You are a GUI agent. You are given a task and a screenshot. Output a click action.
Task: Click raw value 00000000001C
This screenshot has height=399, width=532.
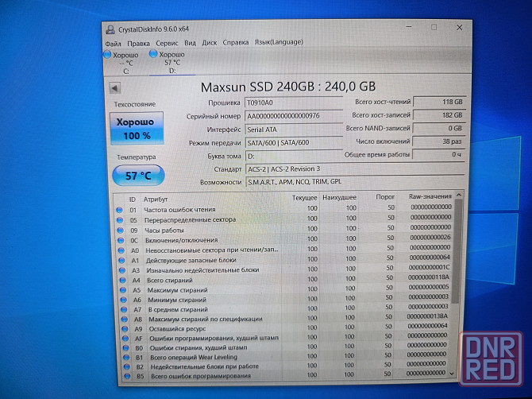[x=429, y=268]
